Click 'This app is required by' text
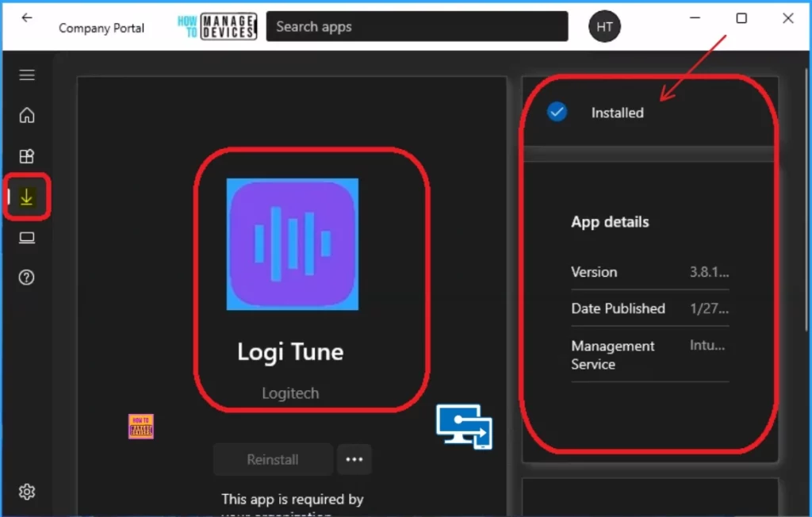 coord(293,499)
